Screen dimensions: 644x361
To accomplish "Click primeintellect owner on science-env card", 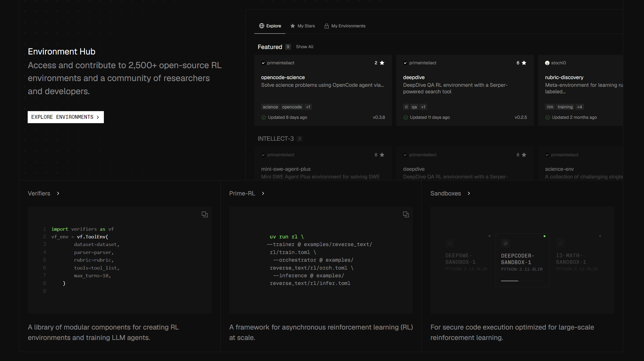I will [565, 155].
